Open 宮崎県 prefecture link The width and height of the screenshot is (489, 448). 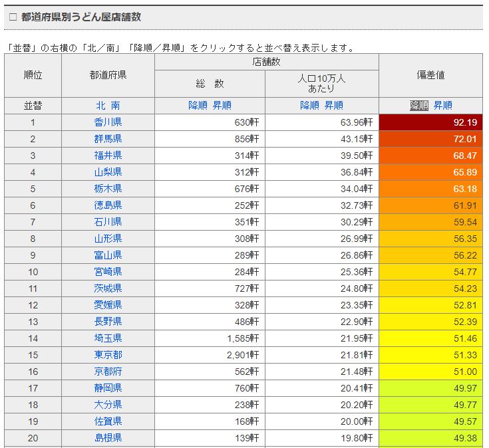click(108, 272)
